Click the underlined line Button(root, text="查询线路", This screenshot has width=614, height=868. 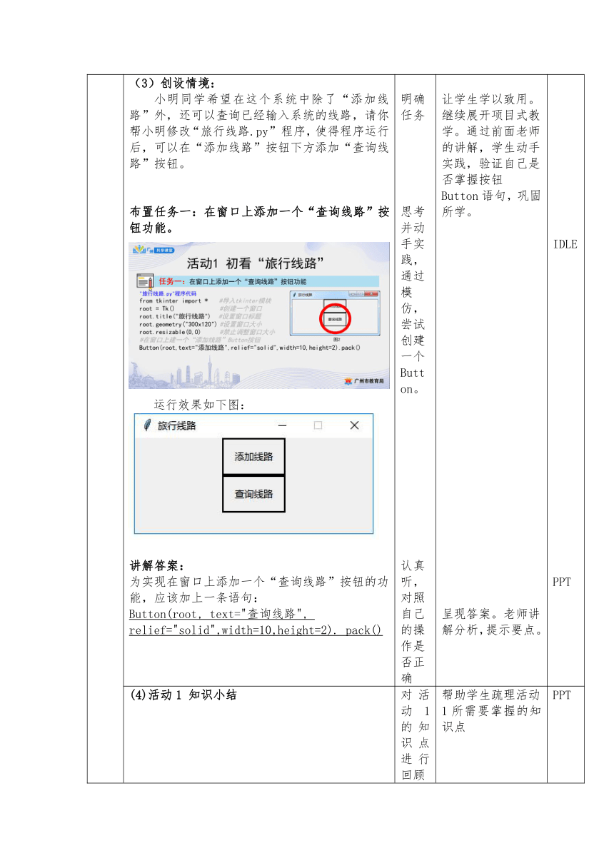222,614
